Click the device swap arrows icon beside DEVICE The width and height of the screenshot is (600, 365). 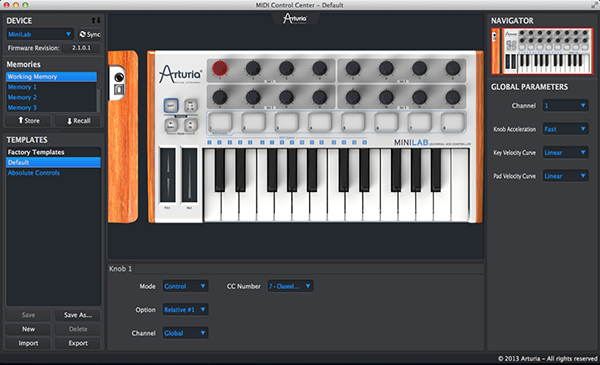(96, 20)
